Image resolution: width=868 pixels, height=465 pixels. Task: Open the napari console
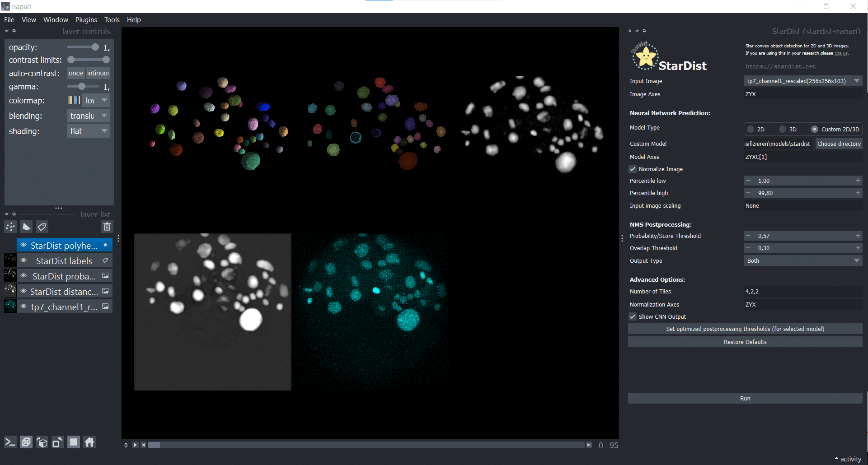10,442
